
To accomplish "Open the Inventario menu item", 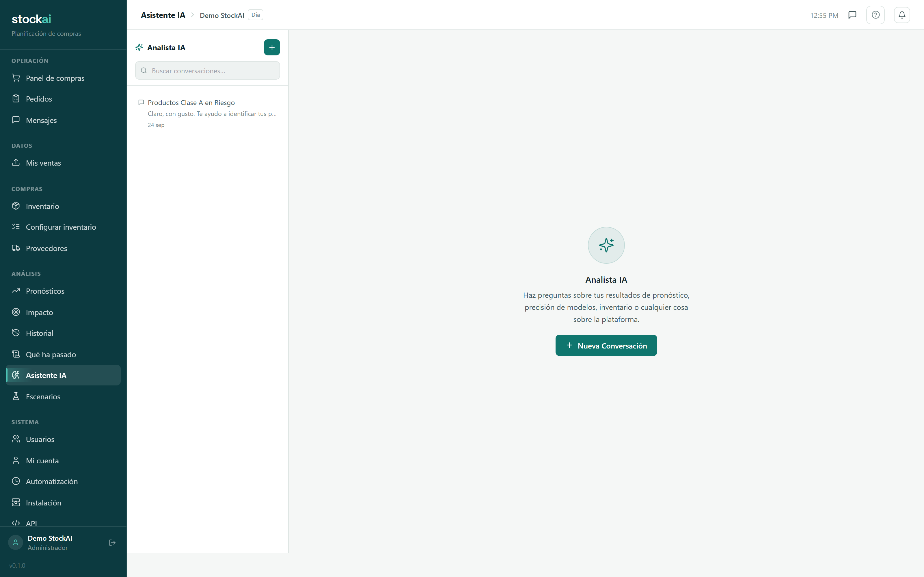I will 63,206.
